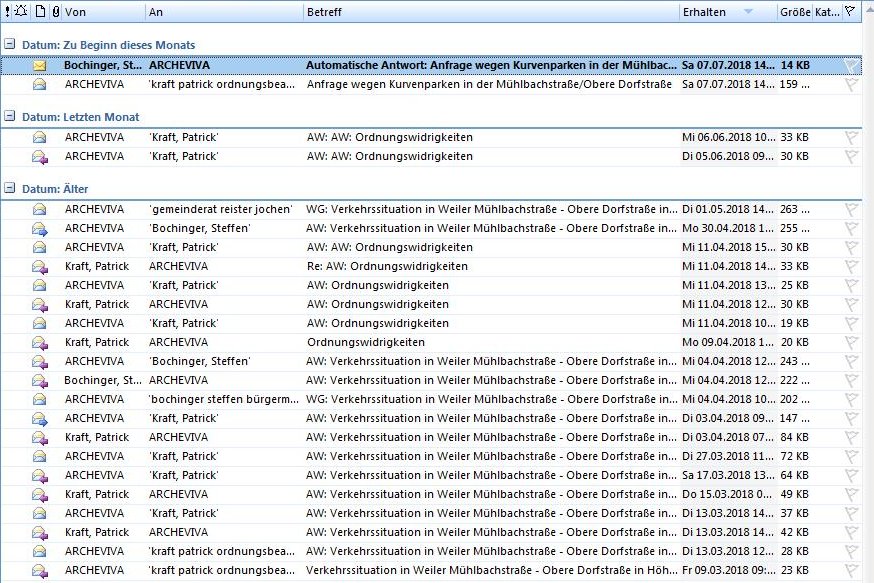The width and height of the screenshot is (874, 583).
Task: Select date cell 'Di 05.06.2018'
Action: pyautogui.click(x=728, y=156)
